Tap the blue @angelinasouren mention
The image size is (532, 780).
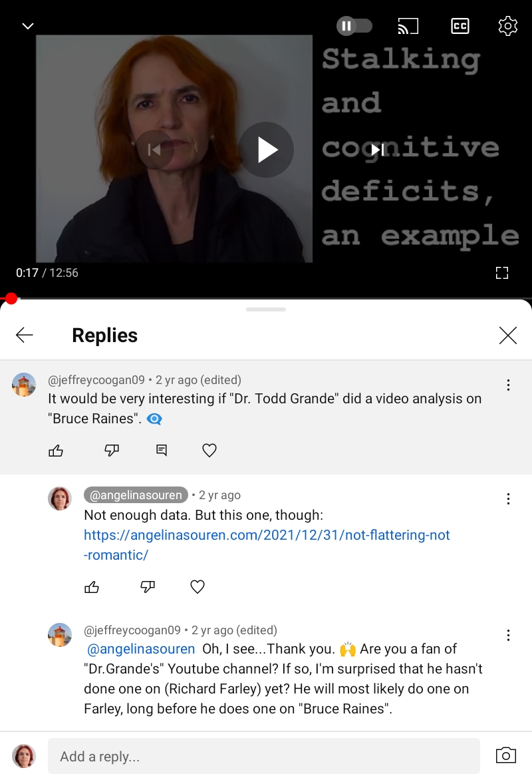pyautogui.click(x=141, y=649)
